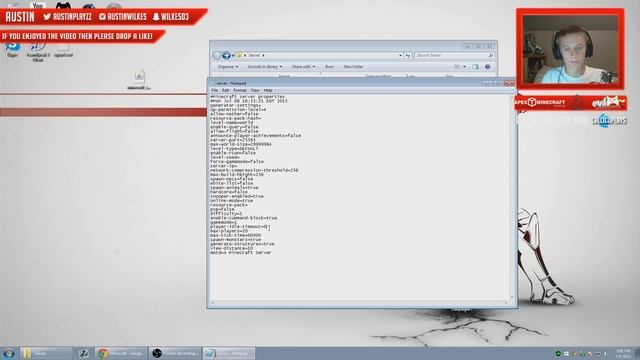Click the line 'gamemode=1'
640x360 pixels.
tap(224, 222)
